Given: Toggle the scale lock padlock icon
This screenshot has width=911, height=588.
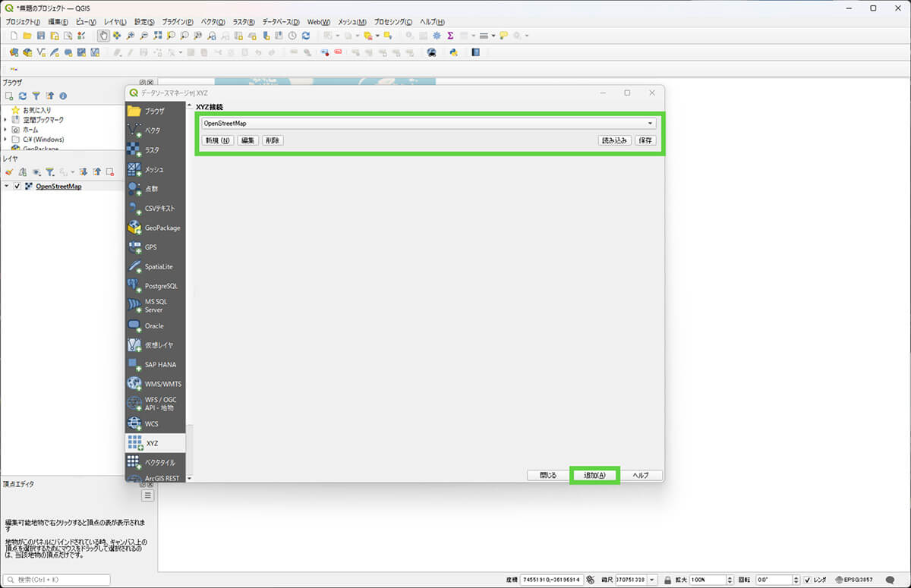Looking at the screenshot, I should click(667, 580).
